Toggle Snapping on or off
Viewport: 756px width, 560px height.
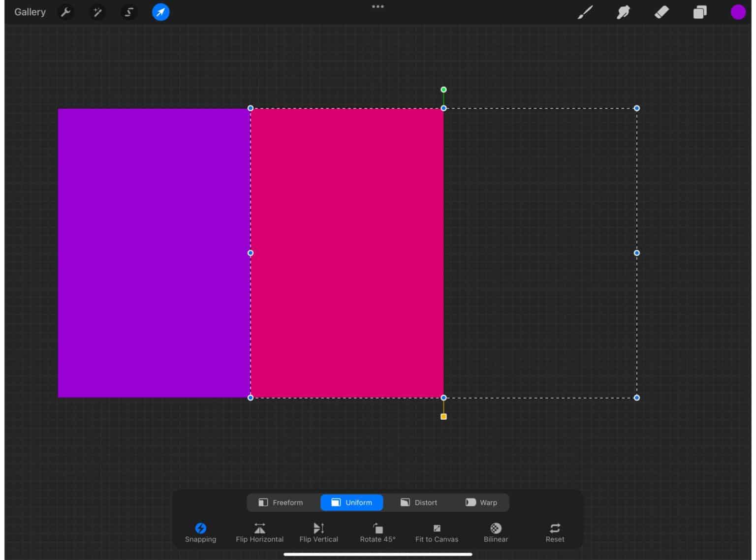pos(200,532)
